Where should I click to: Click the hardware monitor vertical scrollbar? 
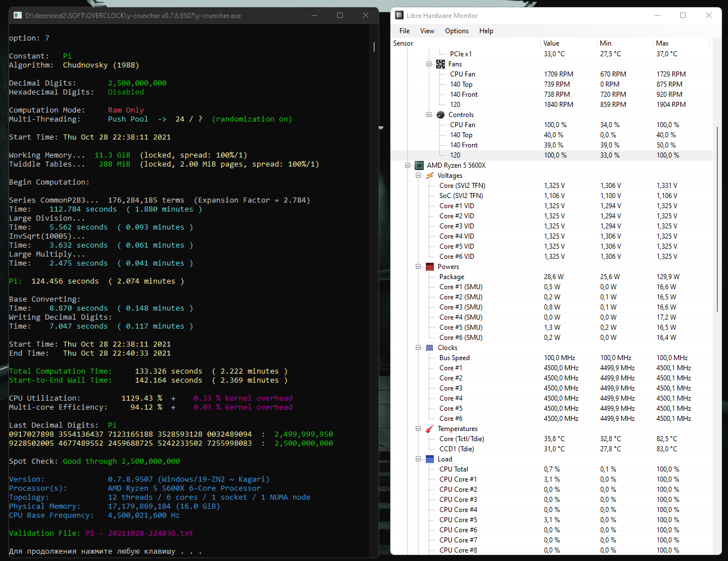click(x=717, y=219)
